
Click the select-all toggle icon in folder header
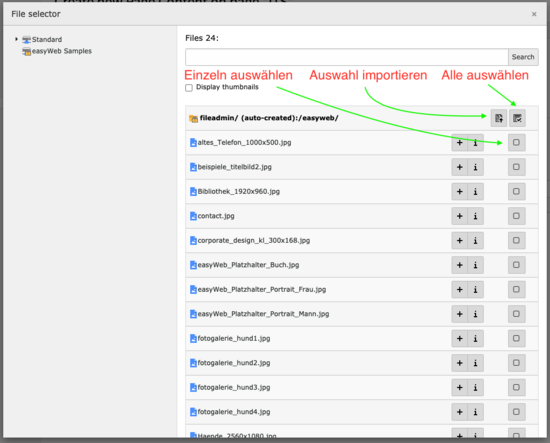pyautogui.click(x=517, y=118)
